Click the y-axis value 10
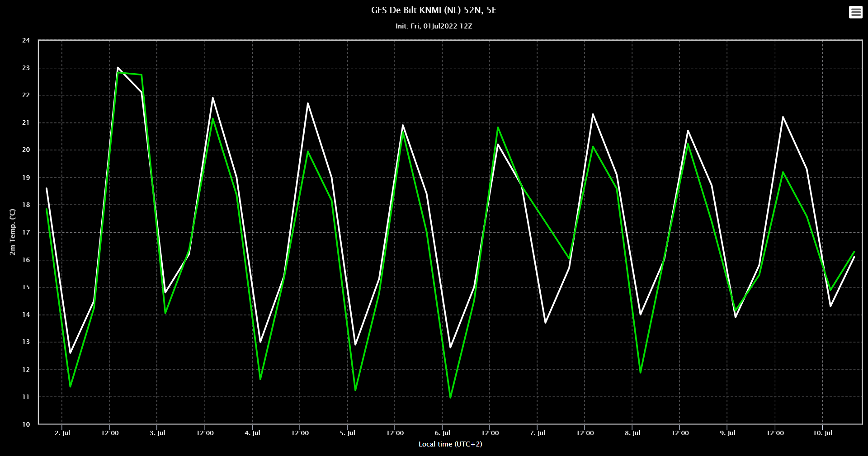The width and height of the screenshot is (868, 456). [x=26, y=424]
